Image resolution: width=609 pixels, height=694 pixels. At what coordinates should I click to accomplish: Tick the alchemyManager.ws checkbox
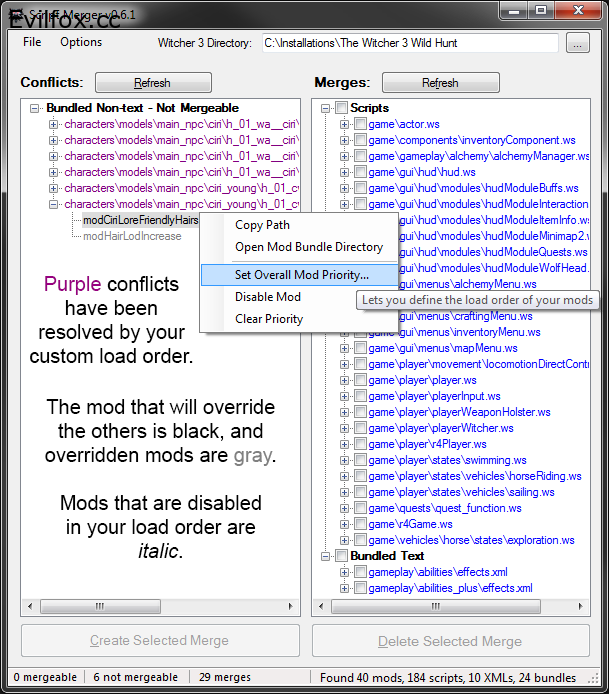[360, 155]
